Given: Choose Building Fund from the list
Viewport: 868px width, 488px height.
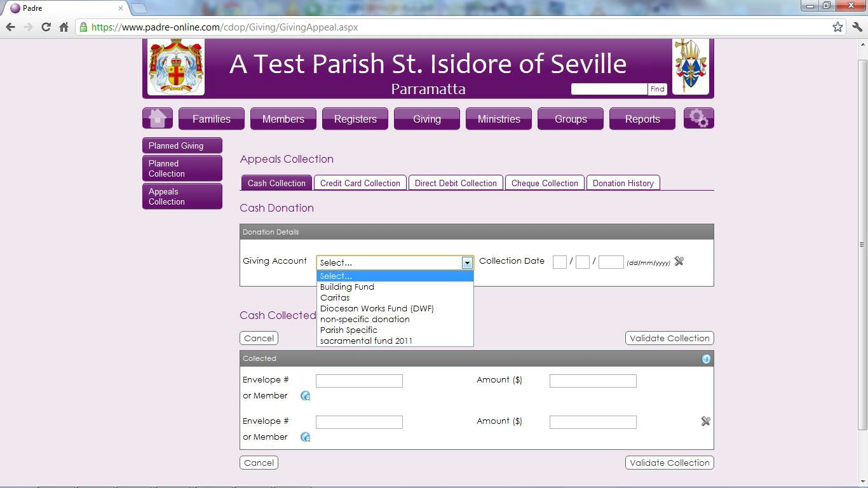Looking at the screenshot, I should pyautogui.click(x=395, y=287).
